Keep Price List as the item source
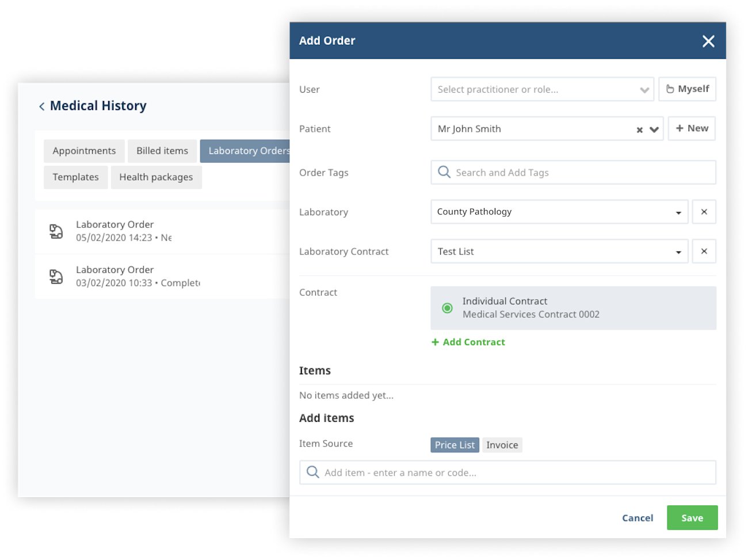748x560 pixels. pyautogui.click(x=454, y=444)
